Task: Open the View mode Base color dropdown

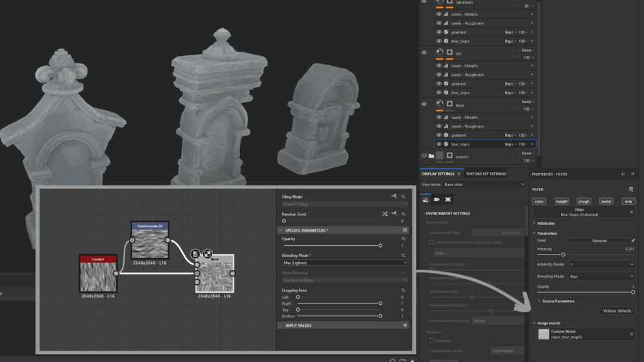Action: [484, 184]
